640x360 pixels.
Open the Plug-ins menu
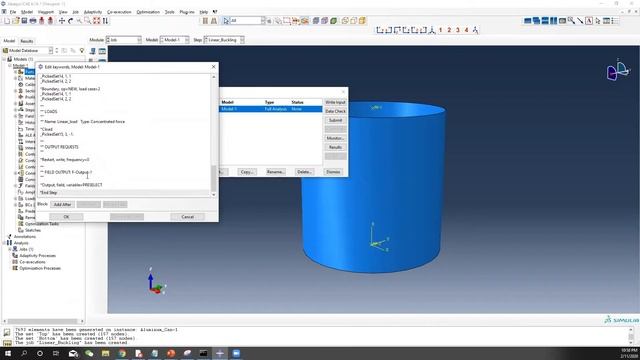(x=187, y=12)
